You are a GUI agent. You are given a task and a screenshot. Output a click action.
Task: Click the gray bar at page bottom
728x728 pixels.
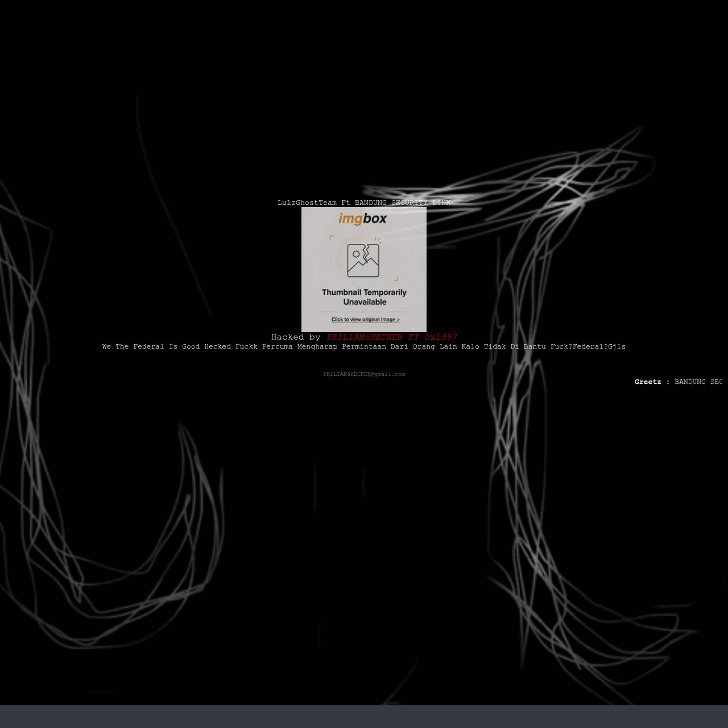[x=364, y=717]
